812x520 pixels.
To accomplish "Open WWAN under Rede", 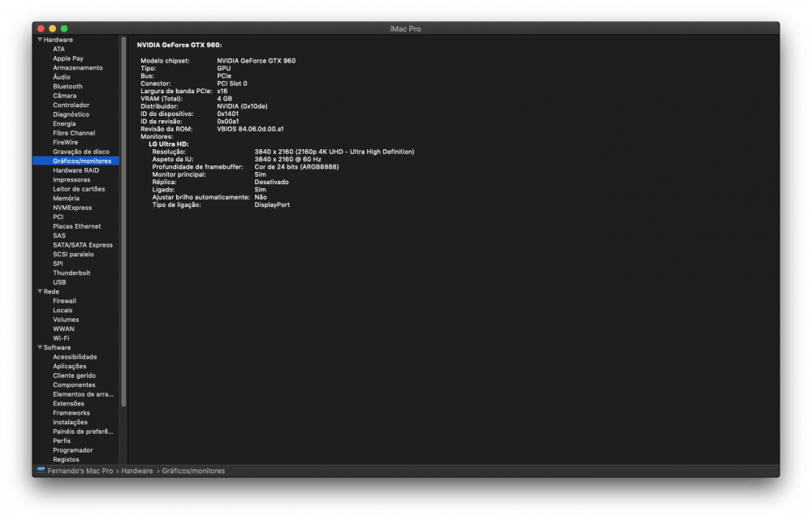I will 63,329.
